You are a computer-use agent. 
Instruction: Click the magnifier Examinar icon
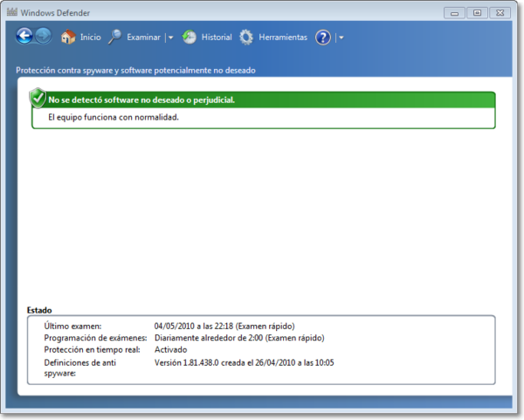pos(115,37)
